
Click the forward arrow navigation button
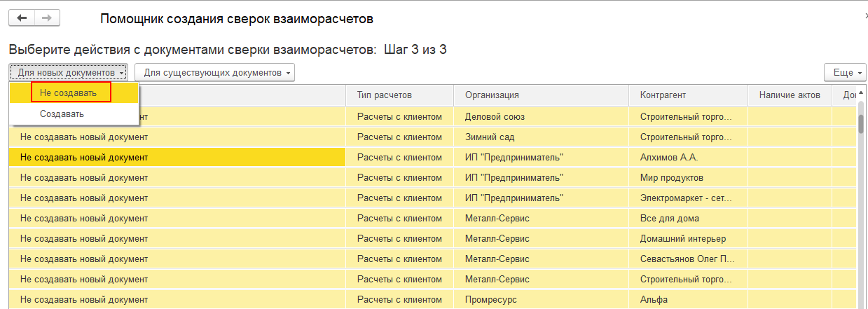tap(46, 18)
